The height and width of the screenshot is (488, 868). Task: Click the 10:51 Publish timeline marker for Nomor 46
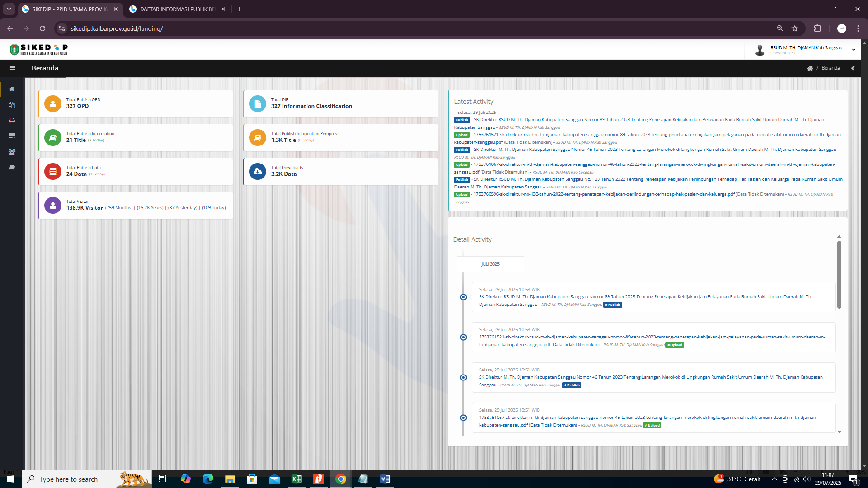coord(463,377)
